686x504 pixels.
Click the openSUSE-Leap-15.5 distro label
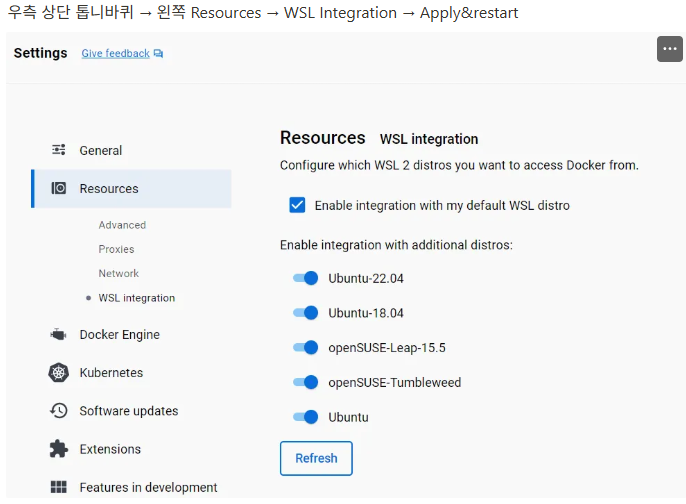[x=387, y=347]
